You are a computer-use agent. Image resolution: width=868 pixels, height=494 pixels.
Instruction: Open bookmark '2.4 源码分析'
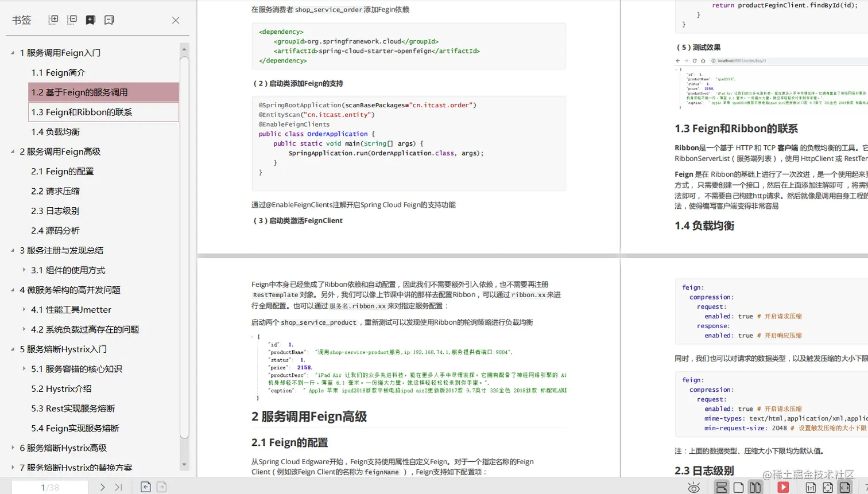point(55,231)
